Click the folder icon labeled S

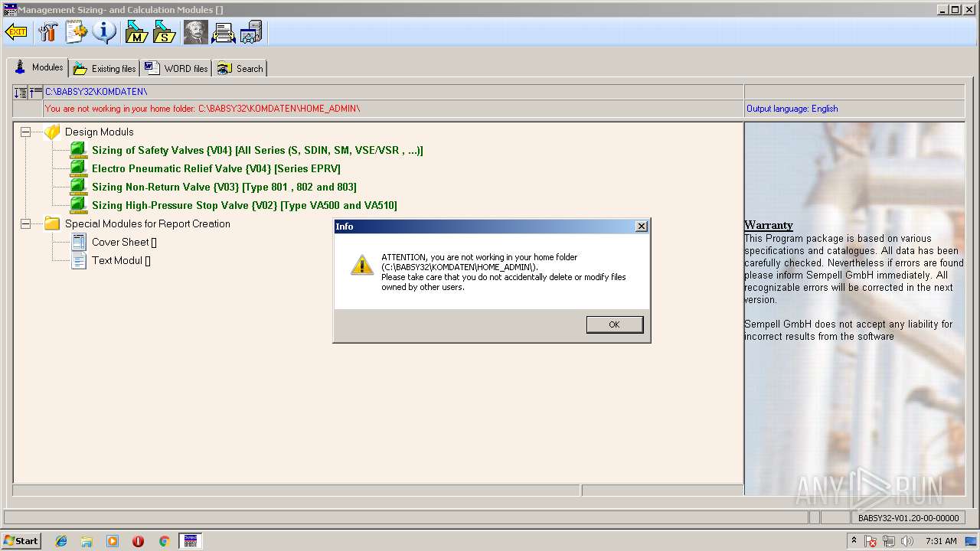pos(164,32)
